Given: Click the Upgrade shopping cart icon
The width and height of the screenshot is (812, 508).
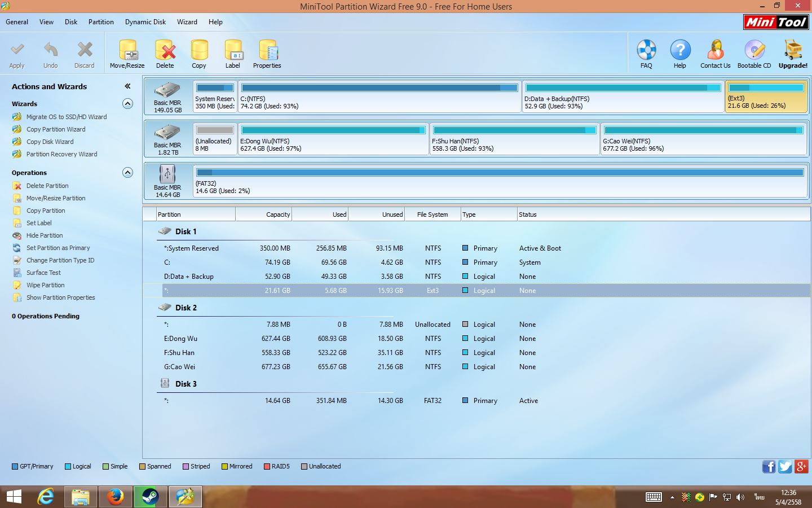Looking at the screenshot, I should (x=793, y=50).
